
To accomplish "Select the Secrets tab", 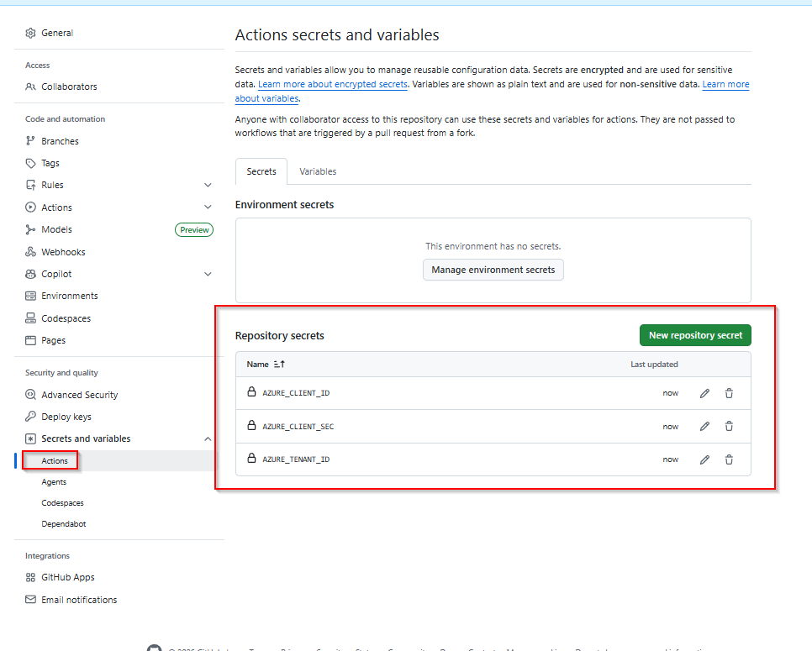I will [x=261, y=171].
